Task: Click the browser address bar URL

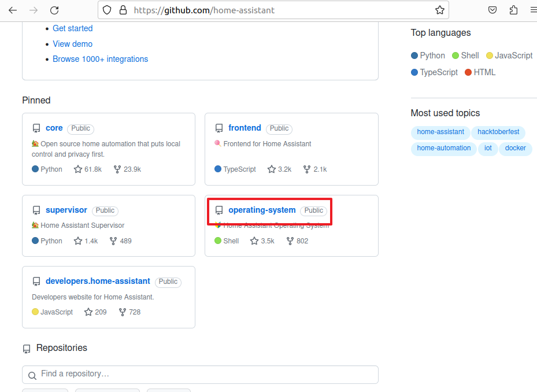Action: [x=204, y=10]
